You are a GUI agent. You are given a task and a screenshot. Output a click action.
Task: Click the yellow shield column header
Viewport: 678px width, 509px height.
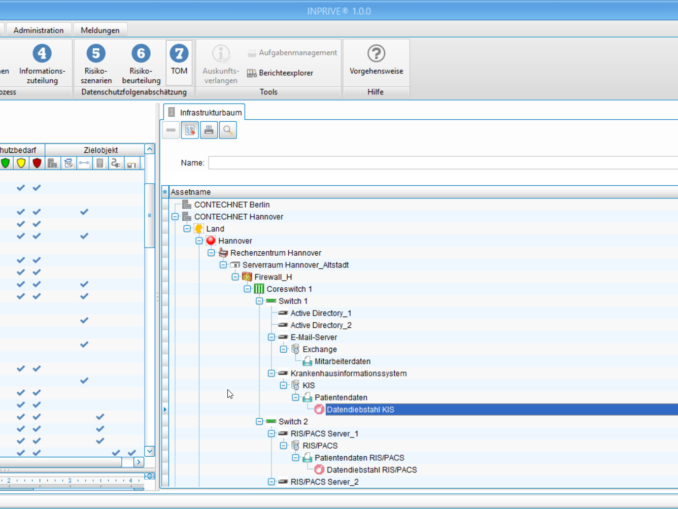[21, 163]
